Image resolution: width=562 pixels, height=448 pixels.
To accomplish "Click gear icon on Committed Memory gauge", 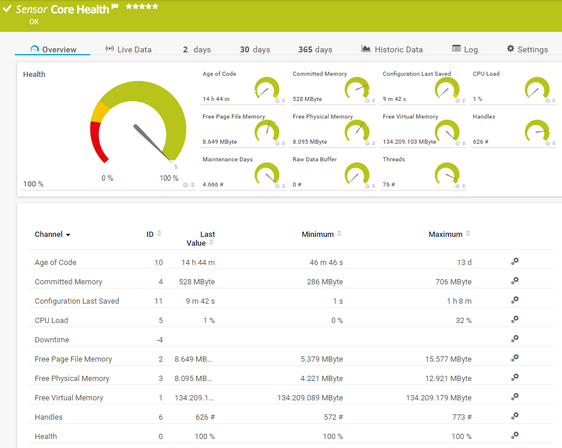I will point(367,101).
